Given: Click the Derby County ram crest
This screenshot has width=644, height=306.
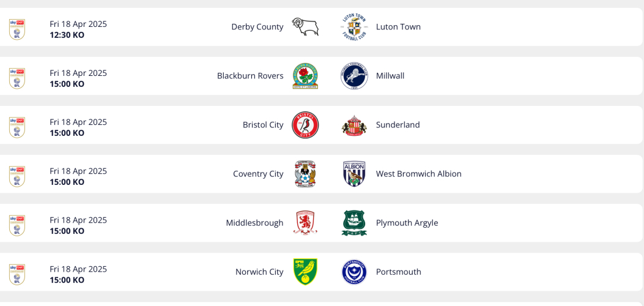Looking at the screenshot, I should coord(305,27).
